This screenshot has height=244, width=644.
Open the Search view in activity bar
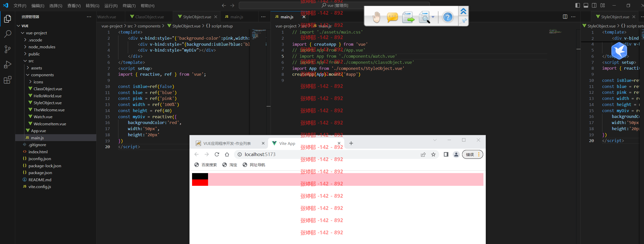(x=8, y=34)
